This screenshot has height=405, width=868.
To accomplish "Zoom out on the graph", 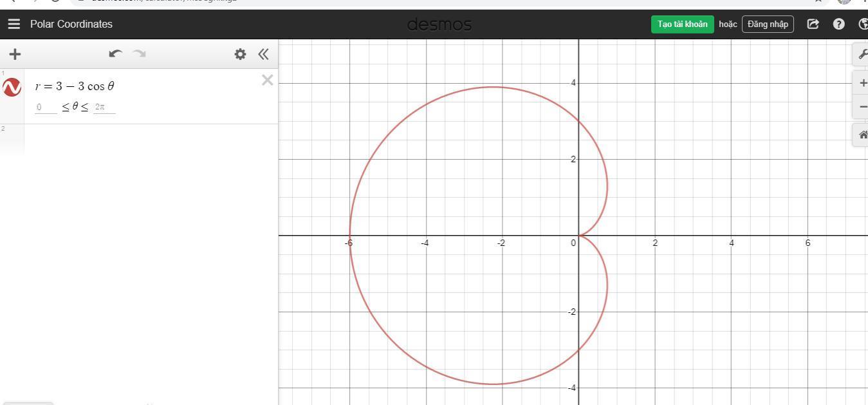I will (861, 107).
